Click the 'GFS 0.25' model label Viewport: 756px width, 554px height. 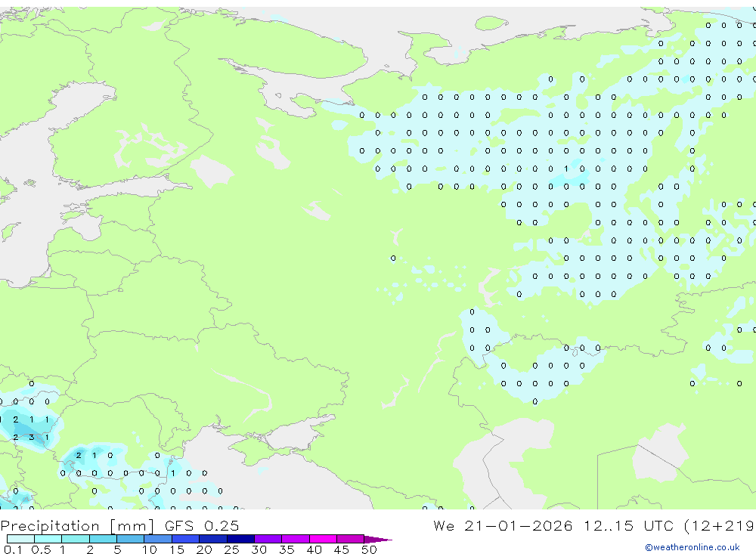(x=202, y=525)
